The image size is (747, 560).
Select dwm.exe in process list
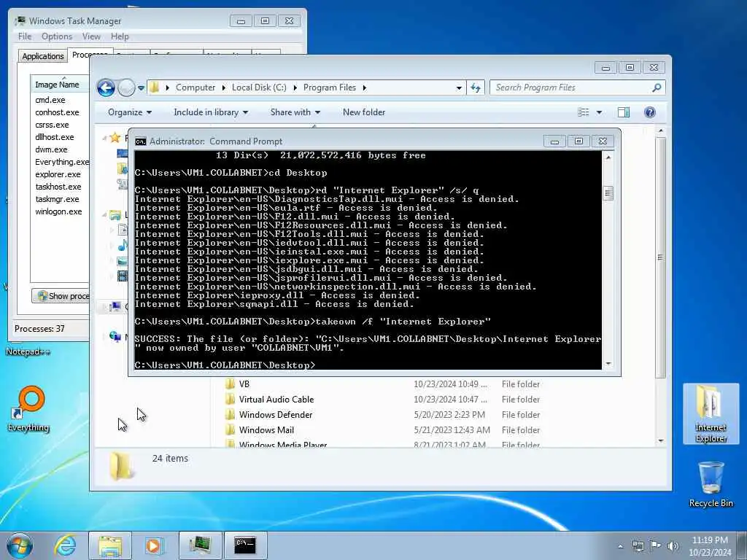(51, 149)
